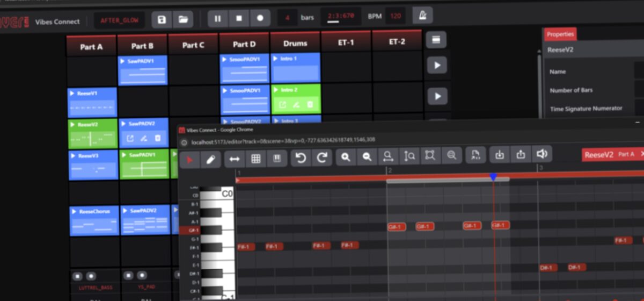Select the ET-1 track header

[x=346, y=42]
